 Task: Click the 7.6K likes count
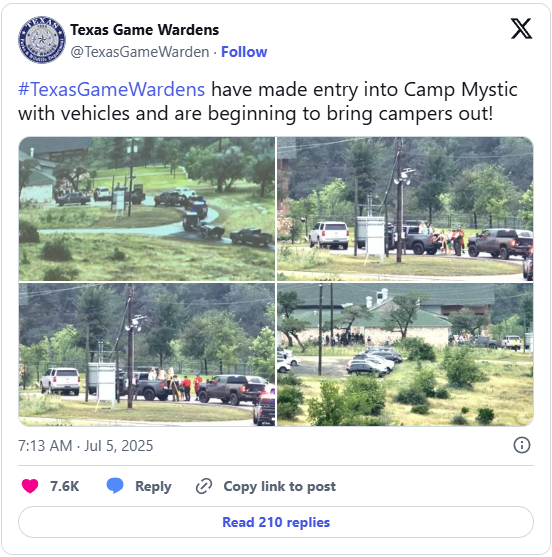tap(65, 486)
